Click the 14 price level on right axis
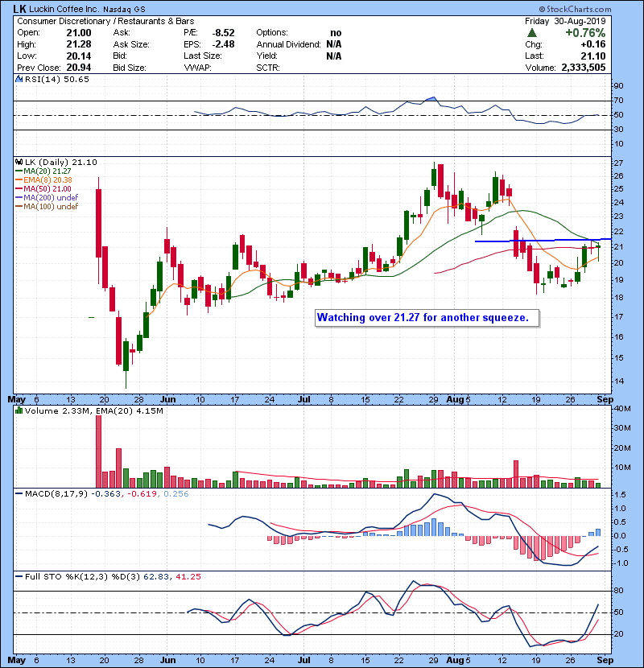644x668 pixels. 618,381
